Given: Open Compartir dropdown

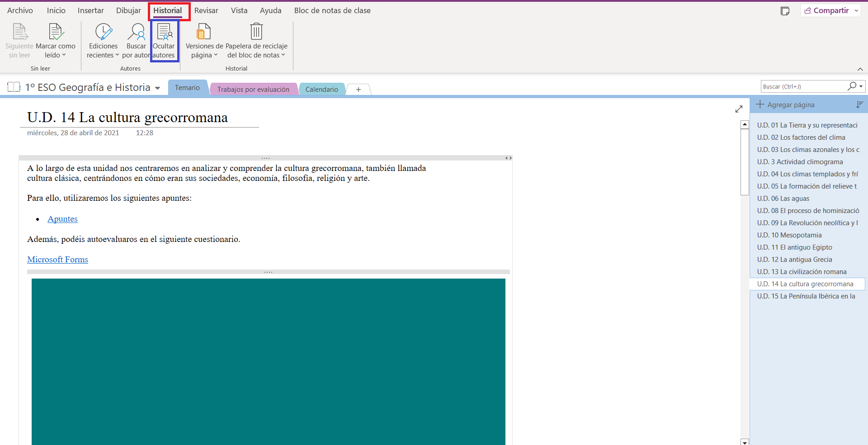Looking at the screenshot, I should click(857, 11).
